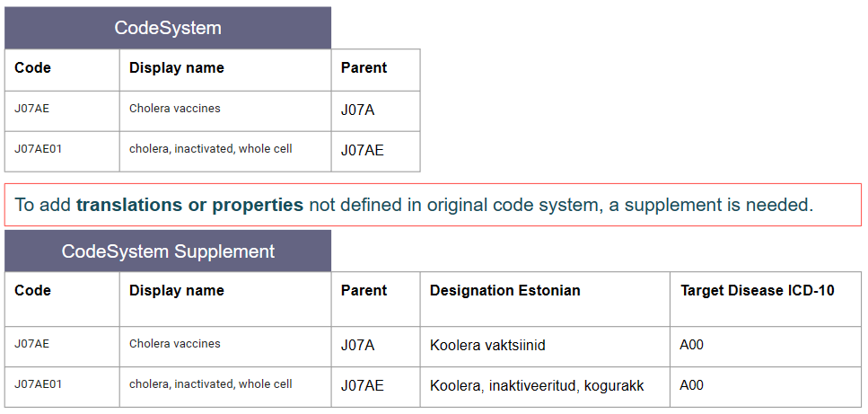Click the purple CodeSystem title header
868x414 pixels.
[x=168, y=28]
